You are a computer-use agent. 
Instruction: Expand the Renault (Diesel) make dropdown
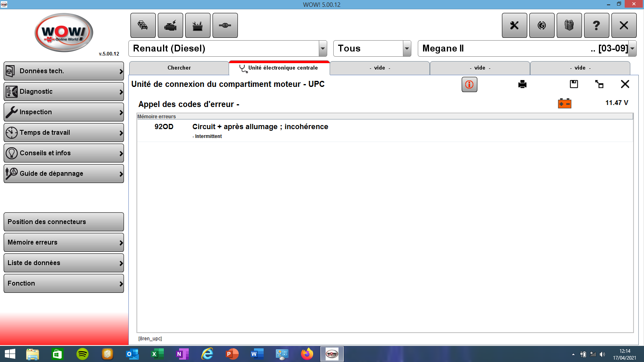[x=323, y=49]
